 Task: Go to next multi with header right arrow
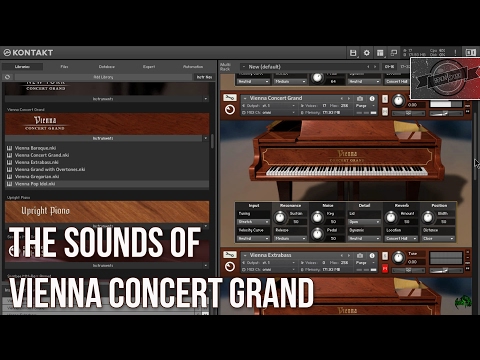pos(375,67)
